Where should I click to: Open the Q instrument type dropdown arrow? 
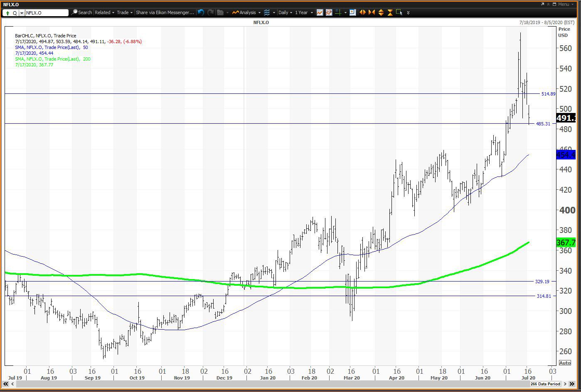pyautogui.click(x=22, y=13)
